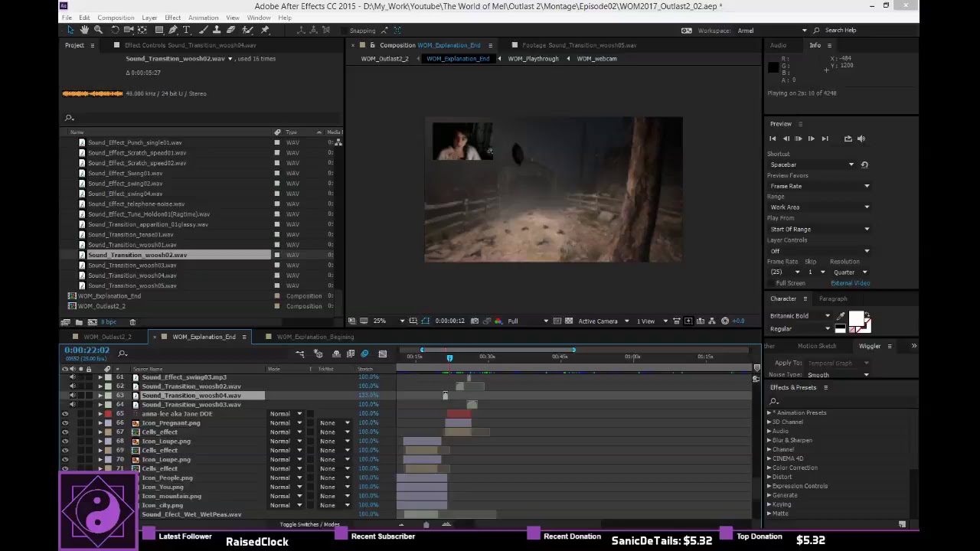Switch to the Paragraph panel tab

833,298
